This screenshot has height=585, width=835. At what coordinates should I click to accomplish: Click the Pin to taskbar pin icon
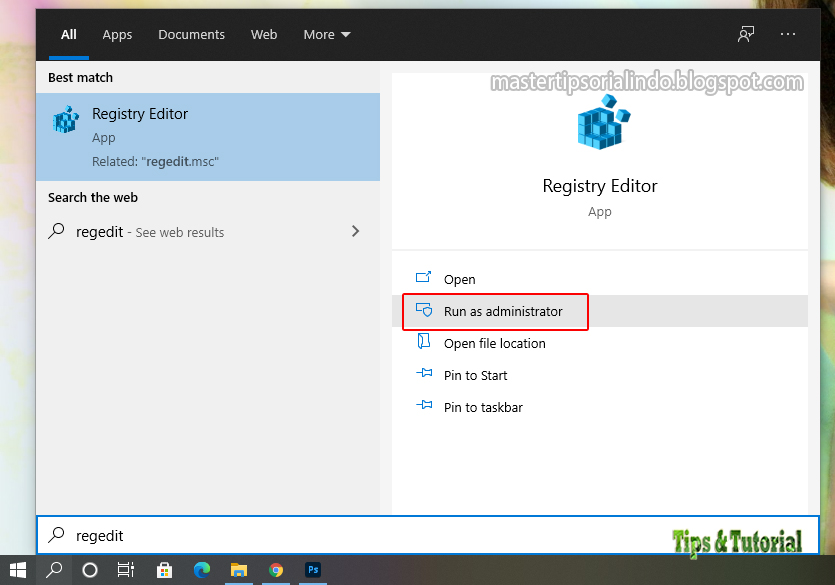click(x=424, y=405)
